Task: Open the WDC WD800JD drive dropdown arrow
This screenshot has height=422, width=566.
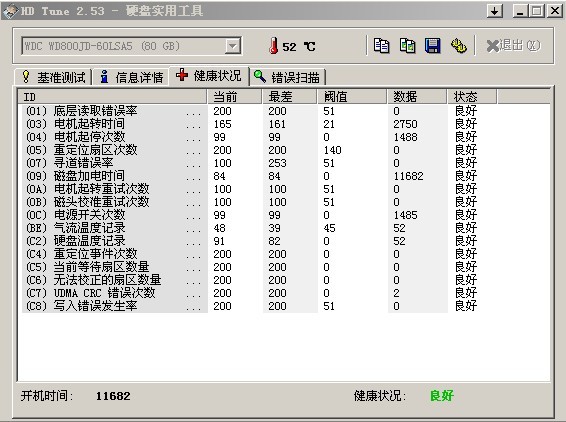Action: [233, 46]
